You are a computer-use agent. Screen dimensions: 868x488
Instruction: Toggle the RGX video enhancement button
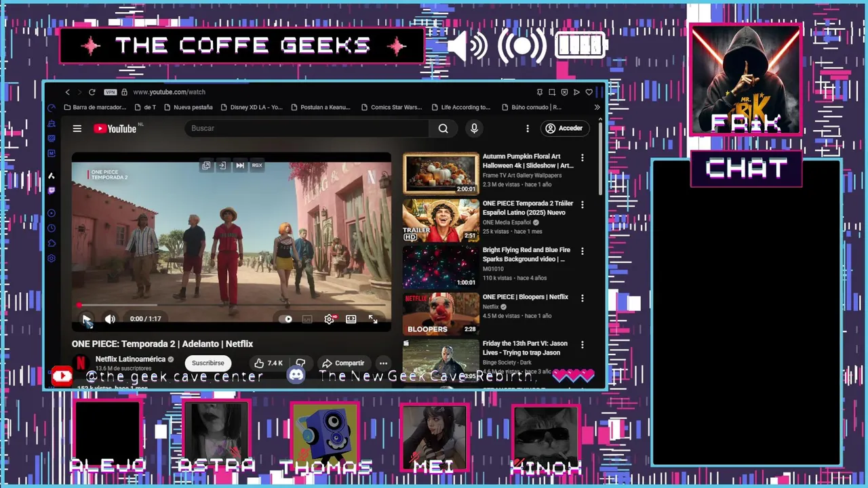[257, 165]
